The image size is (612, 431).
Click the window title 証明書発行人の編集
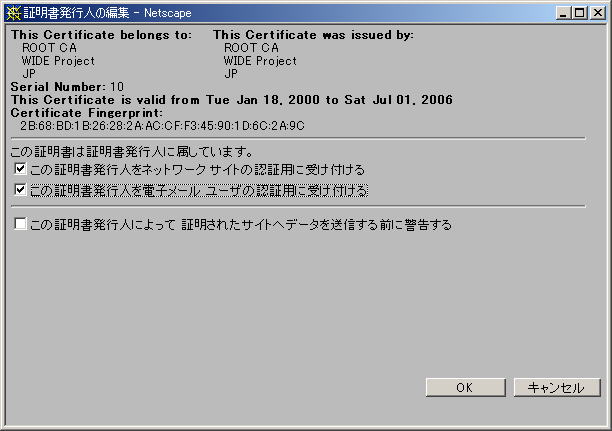pos(76,13)
